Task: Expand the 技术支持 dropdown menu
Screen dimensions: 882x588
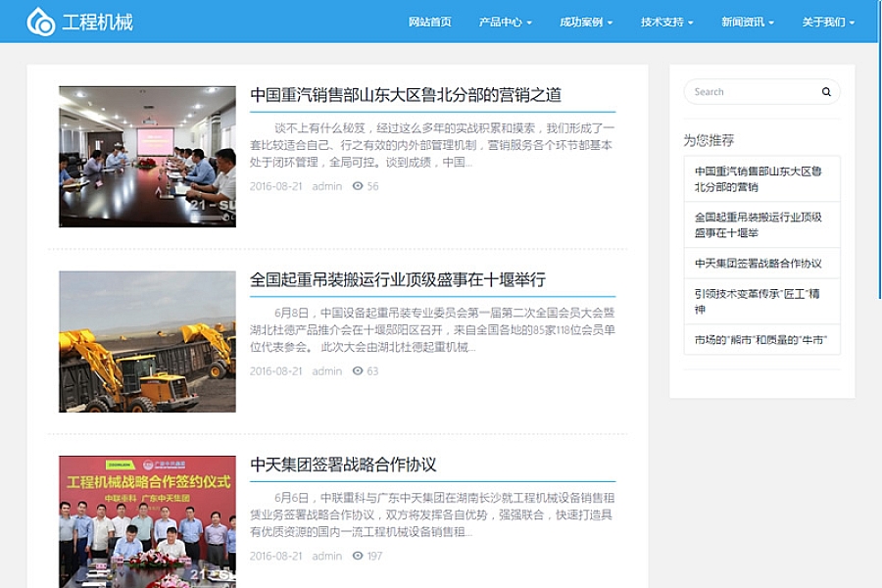Action: [x=667, y=22]
